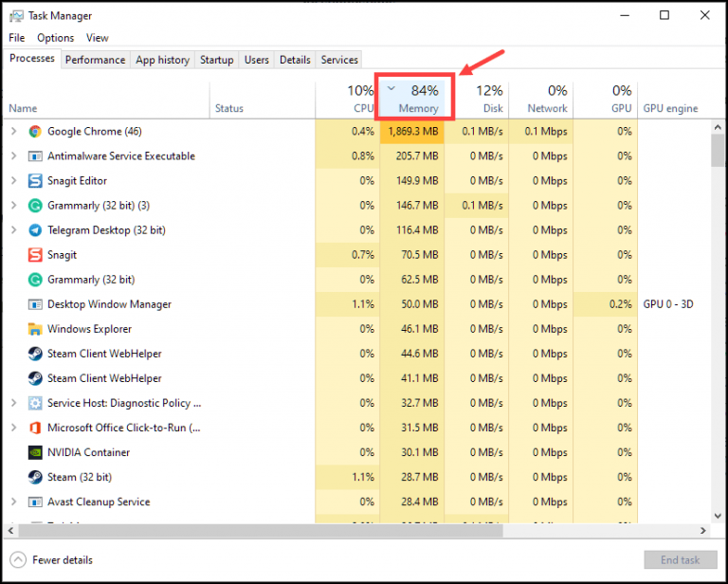The height and width of the screenshot is (584, 728).
Task: Expand Antimalware Service Executable group
Action: (14, 156)
